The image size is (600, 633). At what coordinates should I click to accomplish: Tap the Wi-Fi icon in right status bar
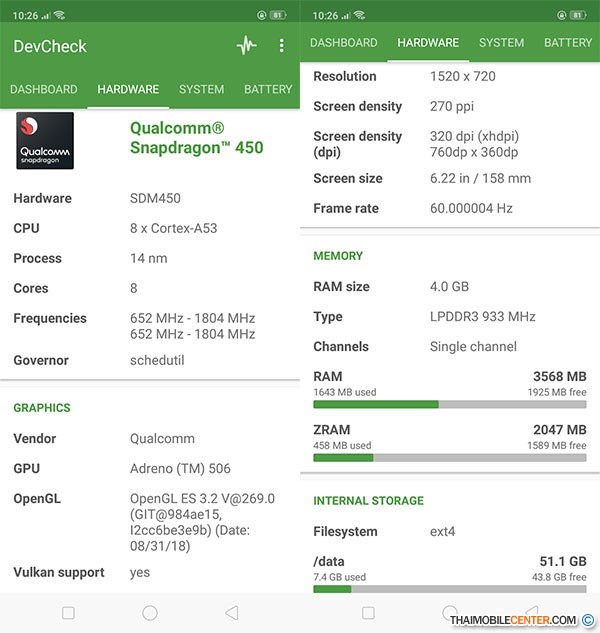point(359,15)
